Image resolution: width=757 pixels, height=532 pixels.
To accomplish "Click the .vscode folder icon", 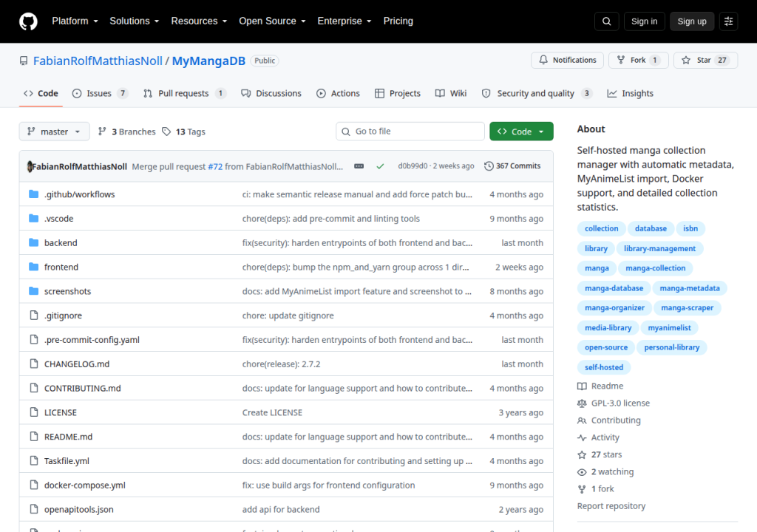I will pyautogui.click(x=33, y=218).
